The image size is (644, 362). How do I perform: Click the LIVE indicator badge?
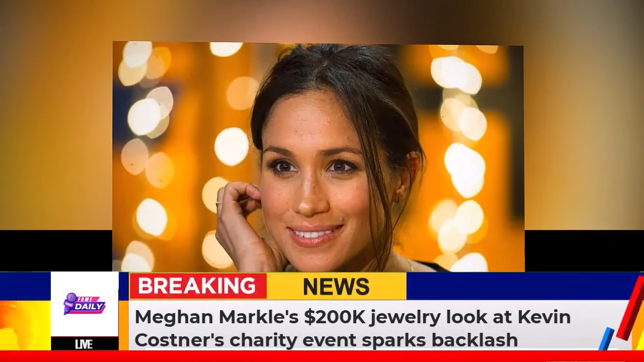85,344
